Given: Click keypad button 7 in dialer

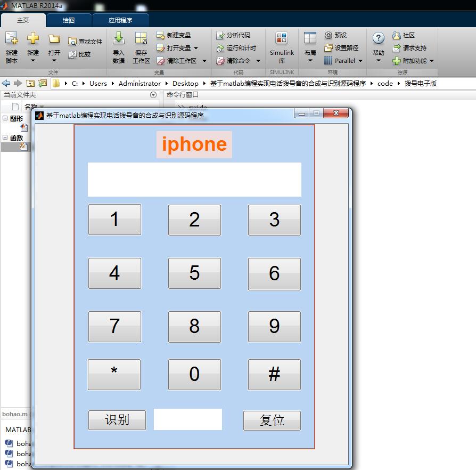Looking at the screenshot, I should 115,327.
